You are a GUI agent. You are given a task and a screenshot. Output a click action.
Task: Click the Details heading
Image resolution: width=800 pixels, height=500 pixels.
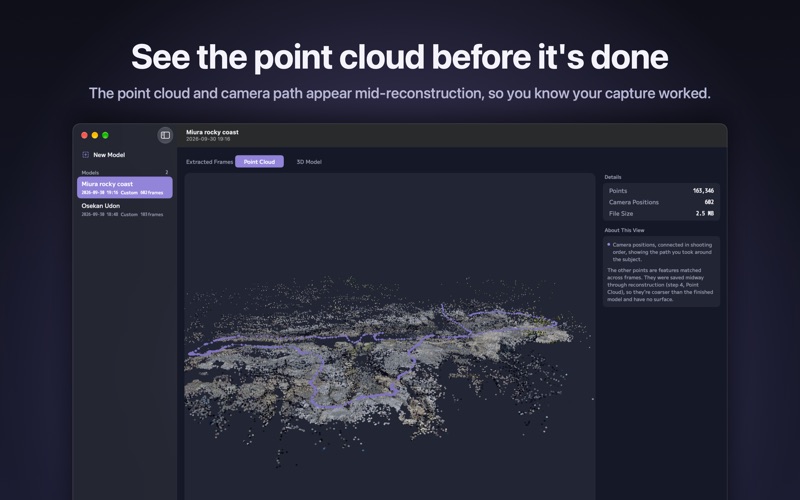[613, 177]
